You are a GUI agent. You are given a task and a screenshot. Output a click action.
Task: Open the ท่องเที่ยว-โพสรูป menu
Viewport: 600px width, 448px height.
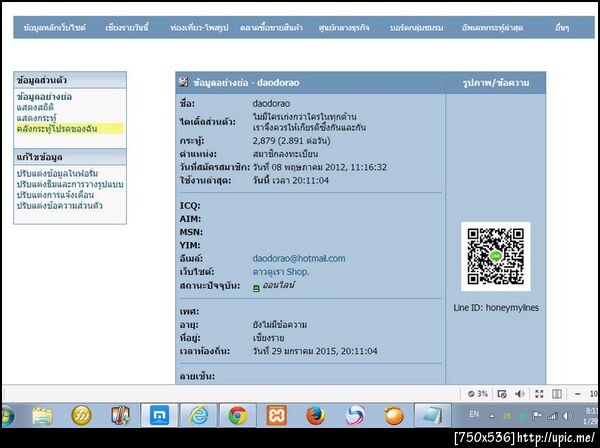click(199, 28)
